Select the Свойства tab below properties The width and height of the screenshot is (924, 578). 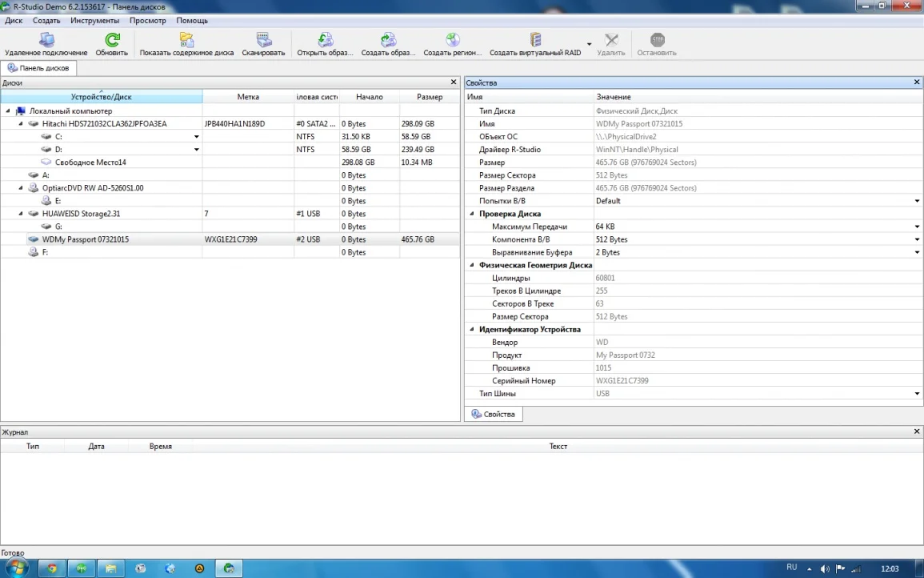(494, 414)
